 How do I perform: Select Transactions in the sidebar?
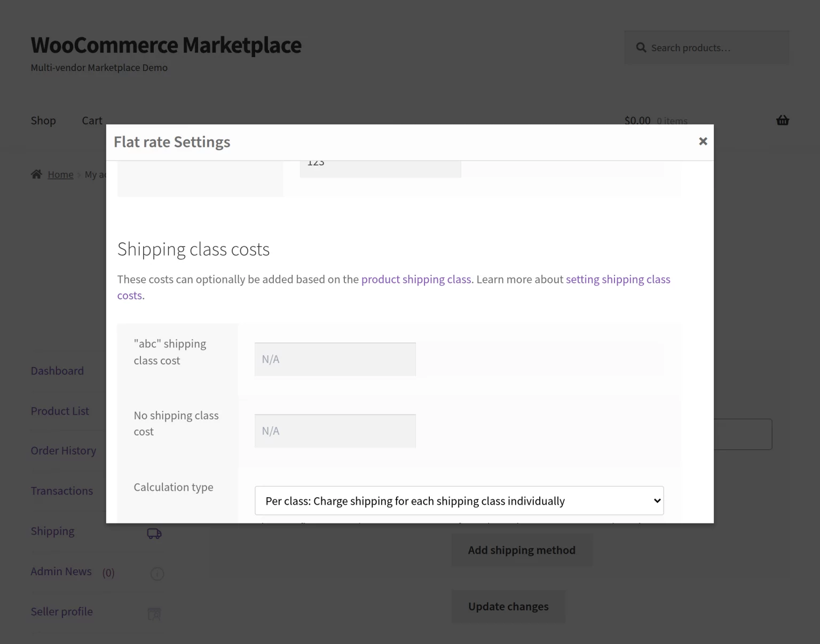[x=61, y=490]
